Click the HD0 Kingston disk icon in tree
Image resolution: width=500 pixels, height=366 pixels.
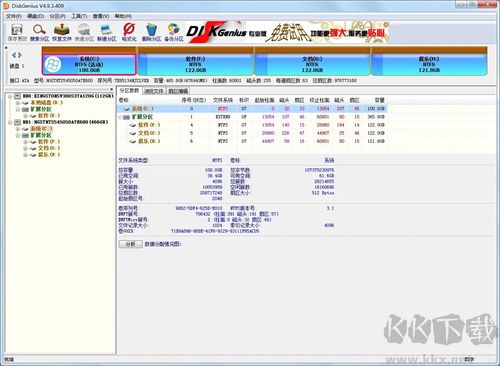(x=18, y=96)
